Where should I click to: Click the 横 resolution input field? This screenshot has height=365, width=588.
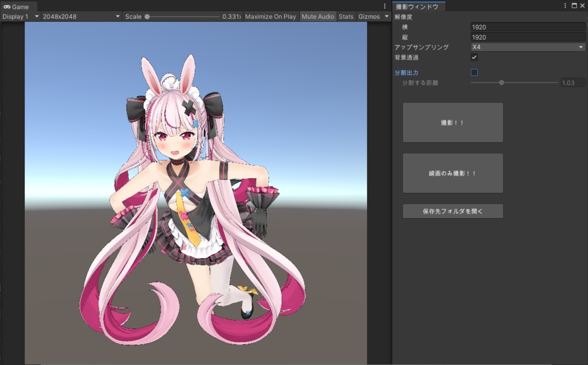(527, 26)
